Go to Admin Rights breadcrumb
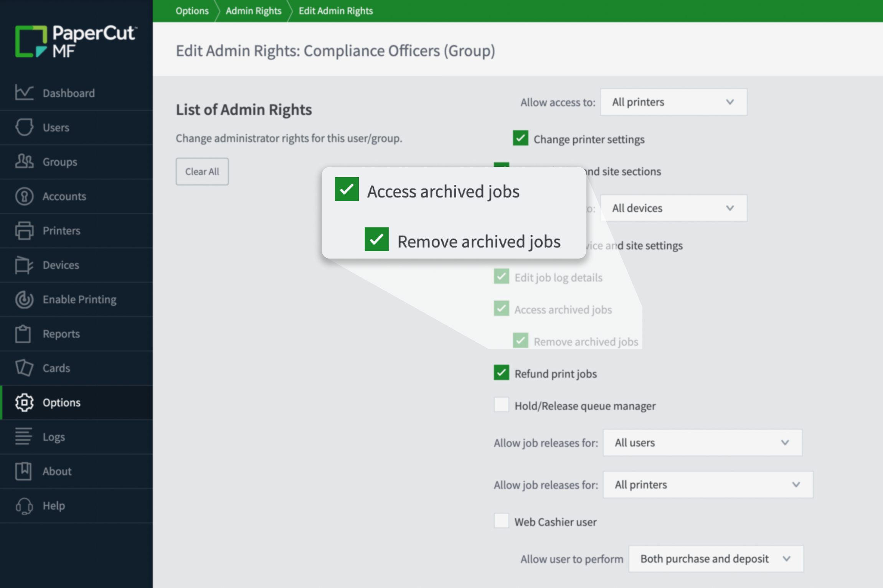The image size is (883, 588). (x=253, y=11)
